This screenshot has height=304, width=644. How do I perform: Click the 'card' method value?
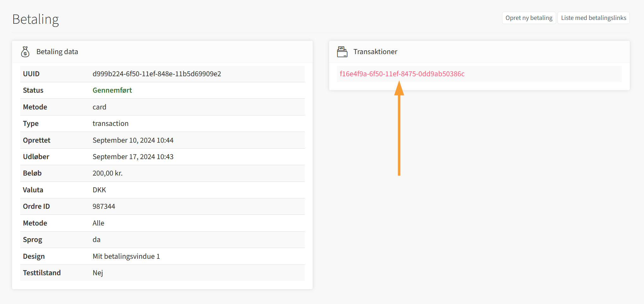coord(99,107)
